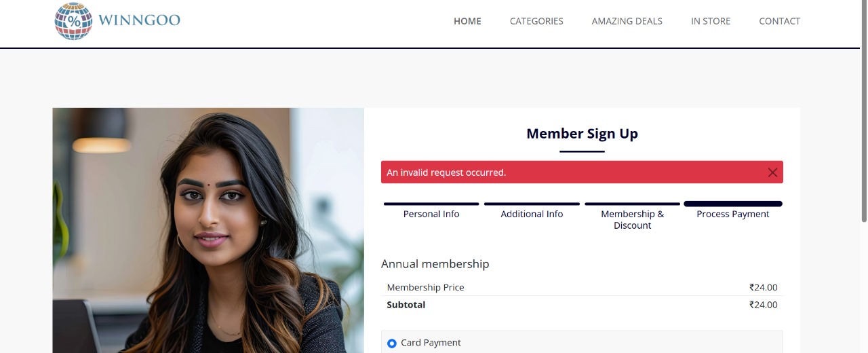Open the CATEGORIES menu
868x353 pixels.
(536, 21)
